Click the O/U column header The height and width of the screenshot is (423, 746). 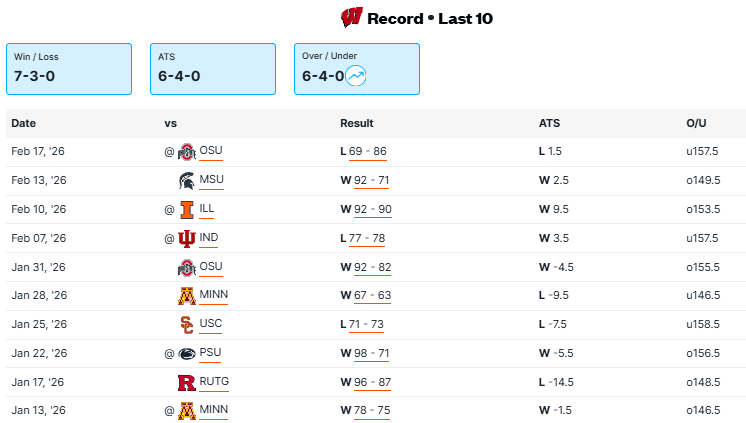tap(696, 123)
